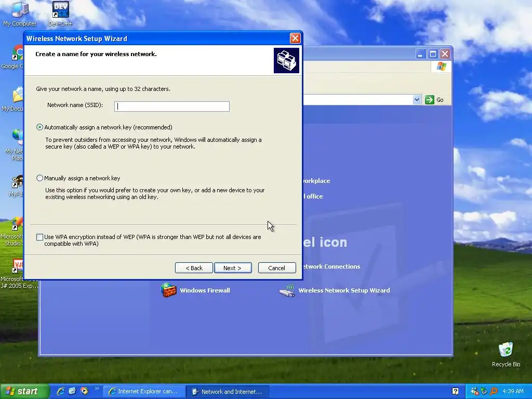
Task: Enable Use WPA encryption instead of WEP
Action: pos(39,237)
